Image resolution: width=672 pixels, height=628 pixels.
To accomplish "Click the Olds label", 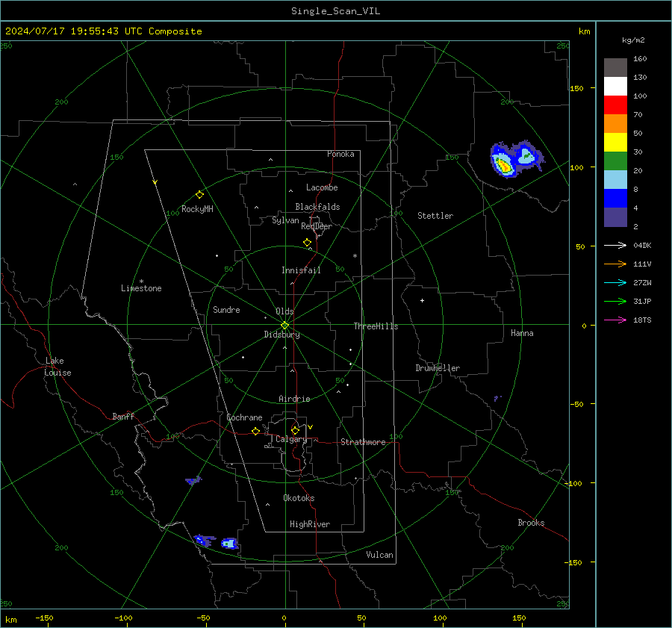I will tap(284, 311).
